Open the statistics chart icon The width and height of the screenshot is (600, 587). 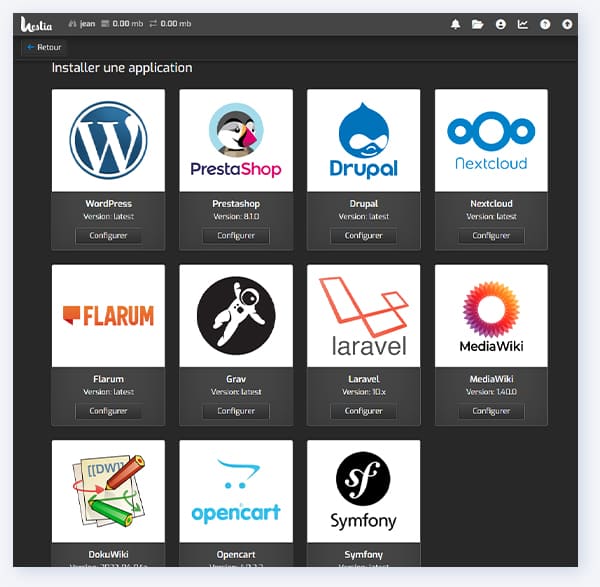(x=522, y=24)
